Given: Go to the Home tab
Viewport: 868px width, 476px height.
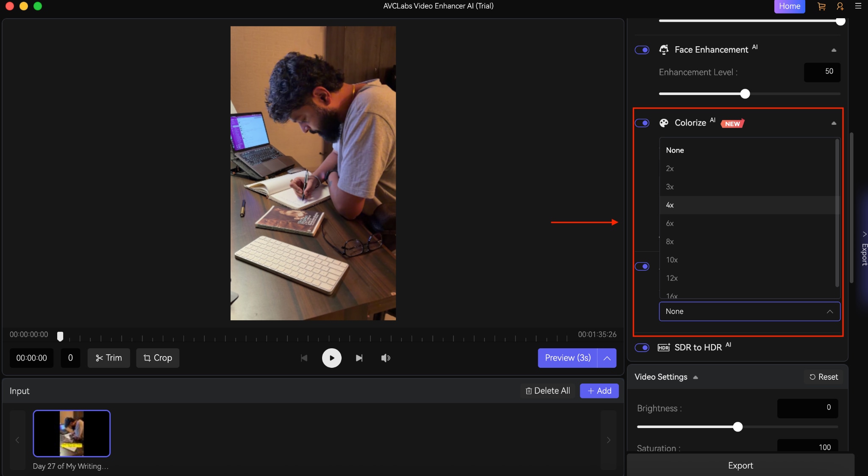Looking at the screenshot, I should [789, 6].
